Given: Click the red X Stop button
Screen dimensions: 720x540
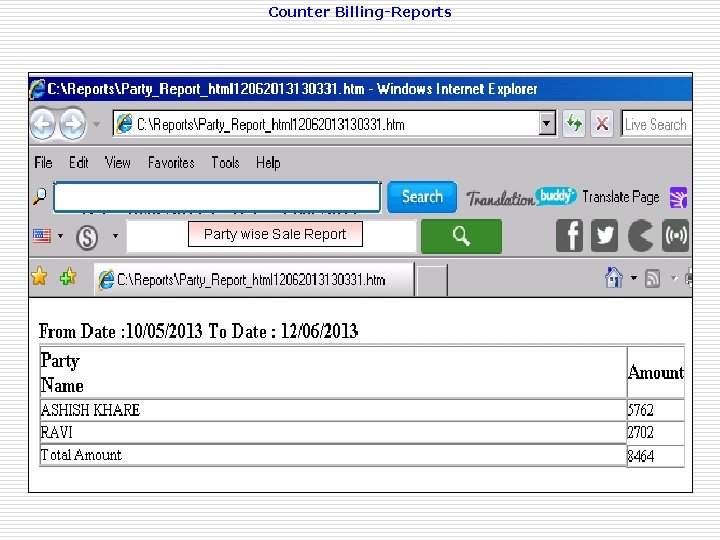Looking at the screenshot, I should click(x=602, y=124).
